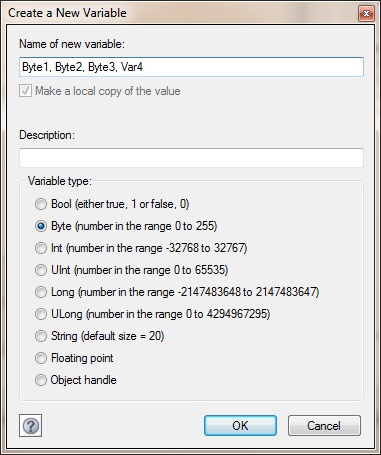Screen dimensions: 381x455
Task: Select the Floating point option
Action: (41, 358)
